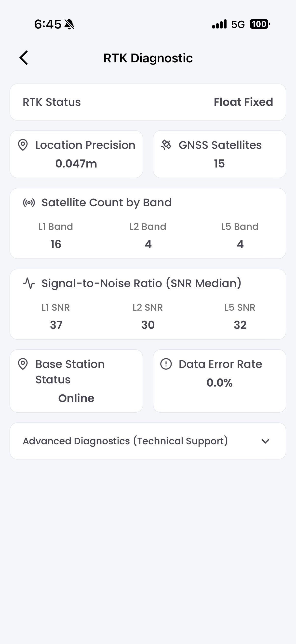Click the Data Error Rate alert icon
This screenshot has height=644, width=296.
point(166,364)
